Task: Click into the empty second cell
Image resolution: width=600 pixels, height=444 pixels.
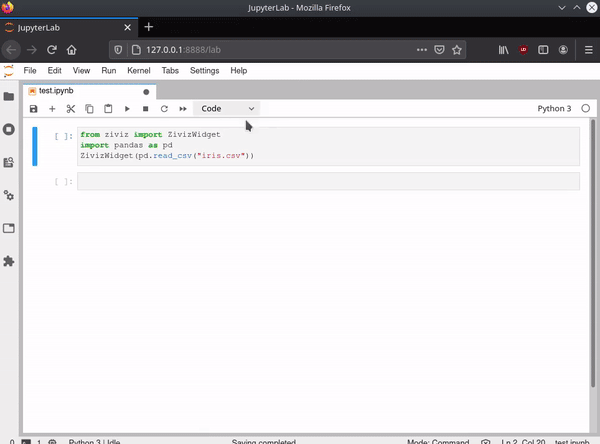Action: [x=328, y=181]
